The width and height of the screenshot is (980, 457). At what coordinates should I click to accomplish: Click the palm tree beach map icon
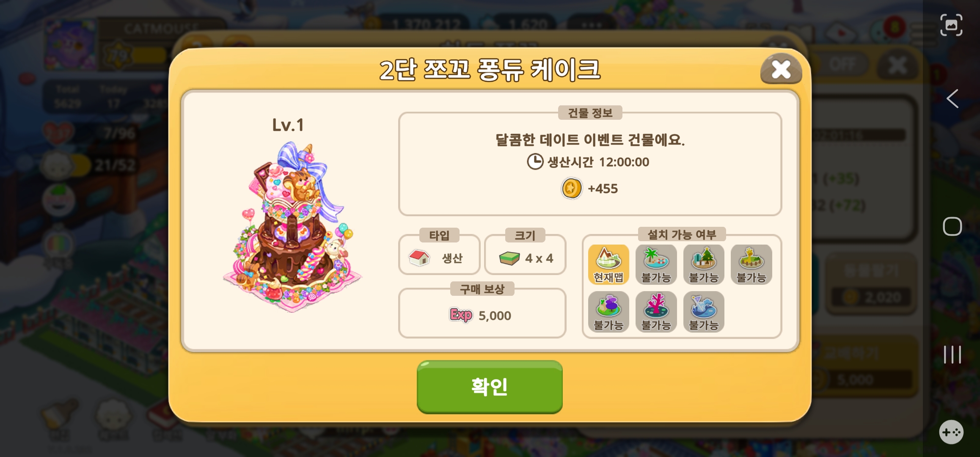point(656,264)
